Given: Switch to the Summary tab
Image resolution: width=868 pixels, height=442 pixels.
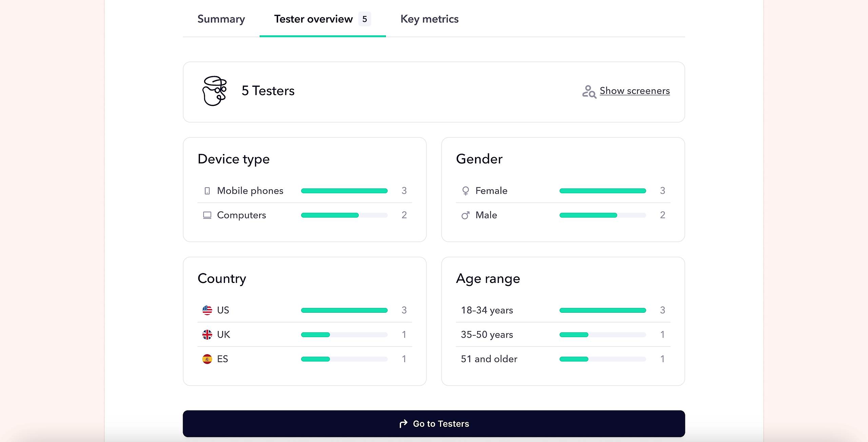Looking at the screenshot, I should [221, 19].
